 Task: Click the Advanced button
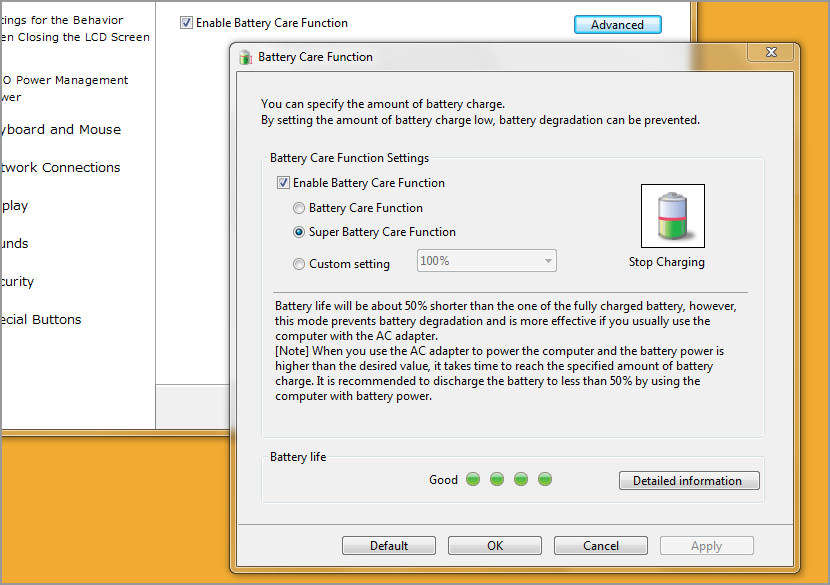617,23
